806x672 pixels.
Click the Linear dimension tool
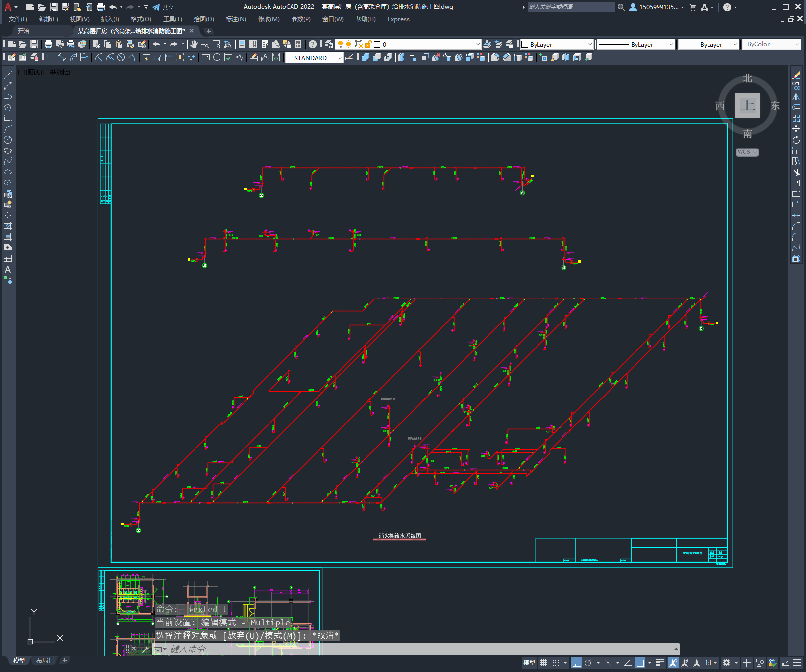50,57
